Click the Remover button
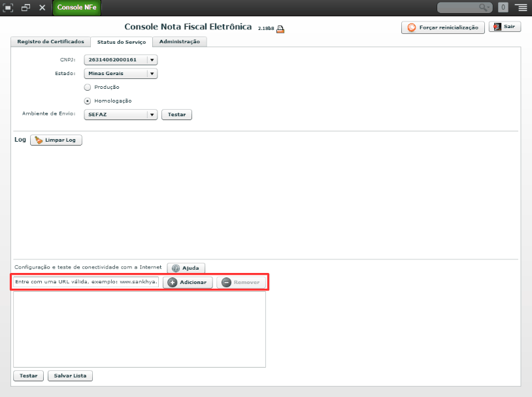 tap(241, 282)
